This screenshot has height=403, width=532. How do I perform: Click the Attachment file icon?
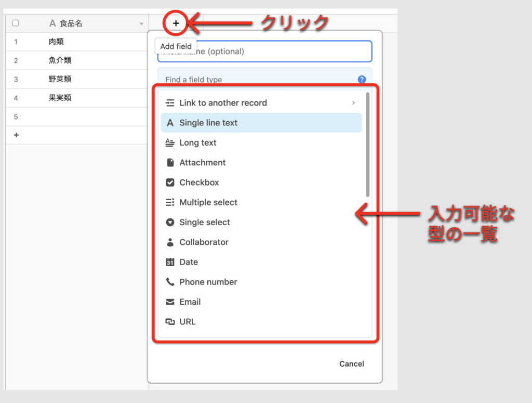[x=170, y=163]
